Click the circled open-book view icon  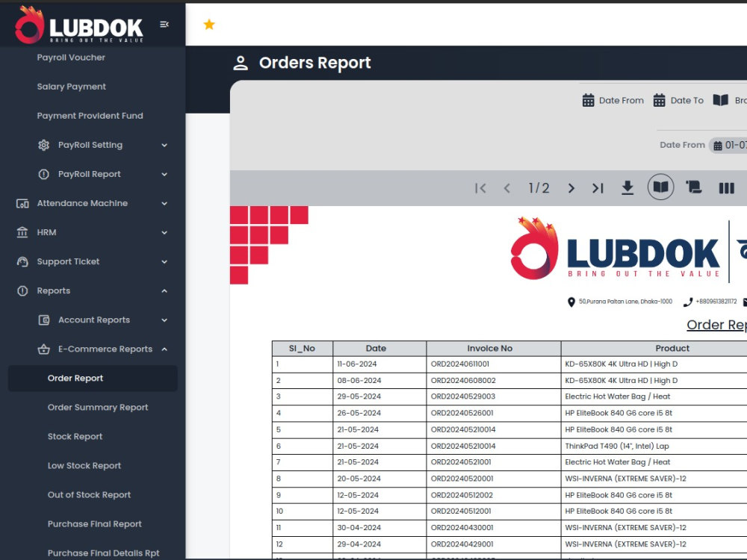coord(661,187)
